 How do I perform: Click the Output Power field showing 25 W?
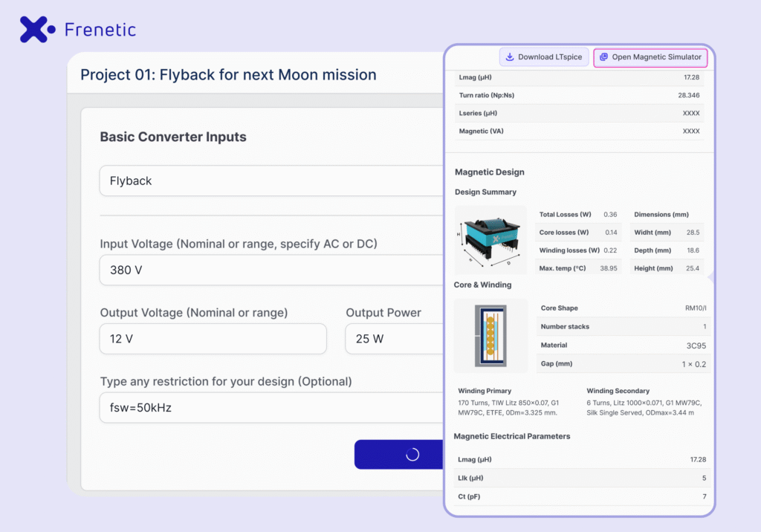(395, 339)
